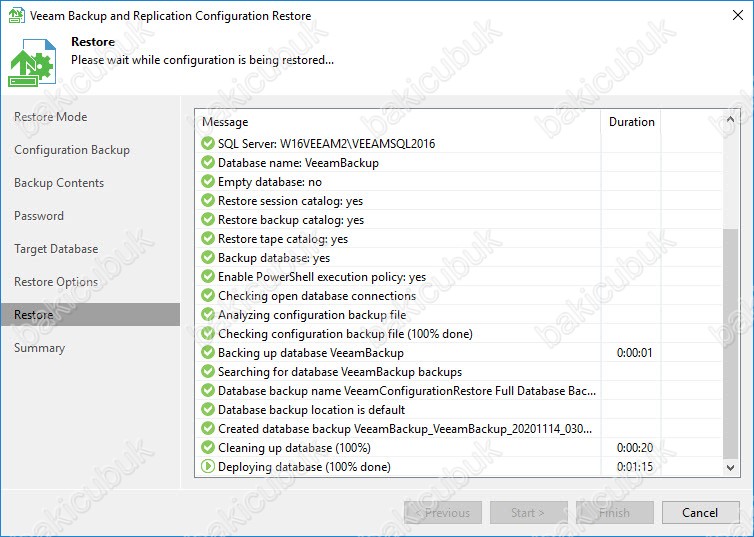Close the Configuration Restore window

(738, 15)
